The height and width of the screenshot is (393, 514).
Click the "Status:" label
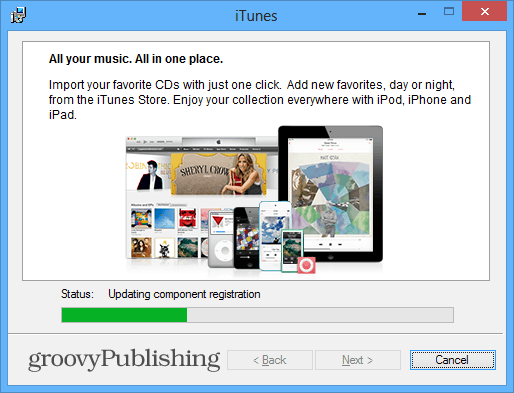77,294
